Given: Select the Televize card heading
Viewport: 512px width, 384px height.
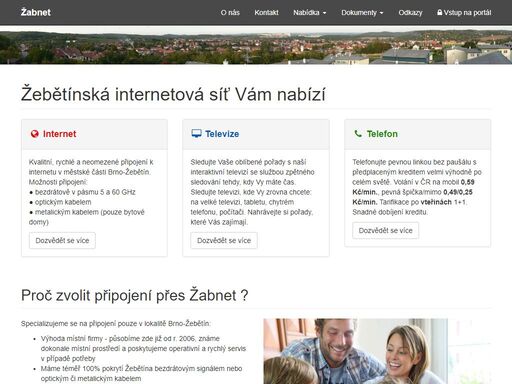Looking at the screenshot, I should click(222, 134).
